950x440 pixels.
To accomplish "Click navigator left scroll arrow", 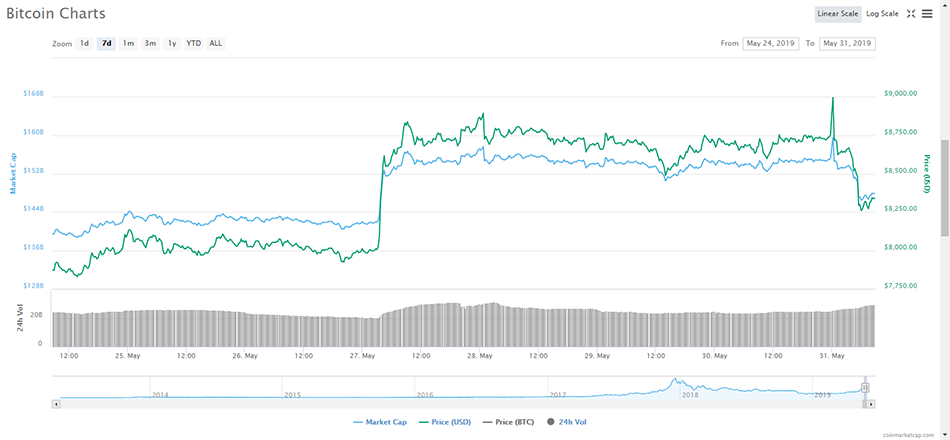I will click(x=57, y=404).
